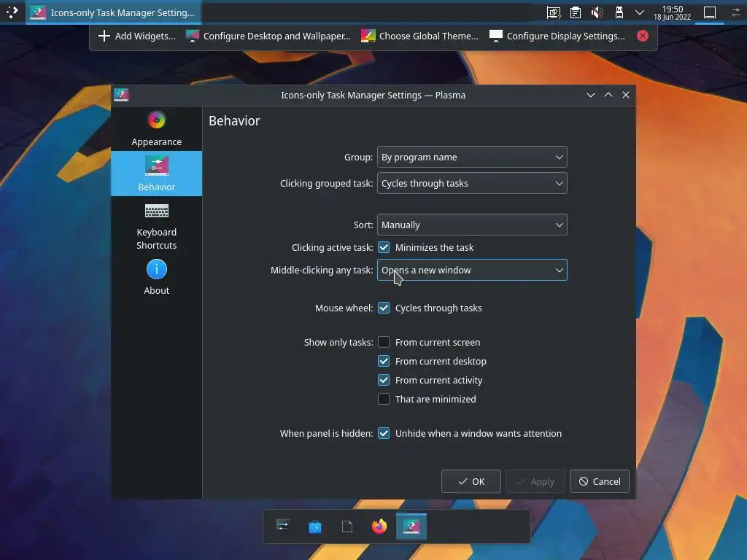Screen dimensions: 747x560
Task: Open the Keyboard Shortcuts section
Action: tap(156, 225)
